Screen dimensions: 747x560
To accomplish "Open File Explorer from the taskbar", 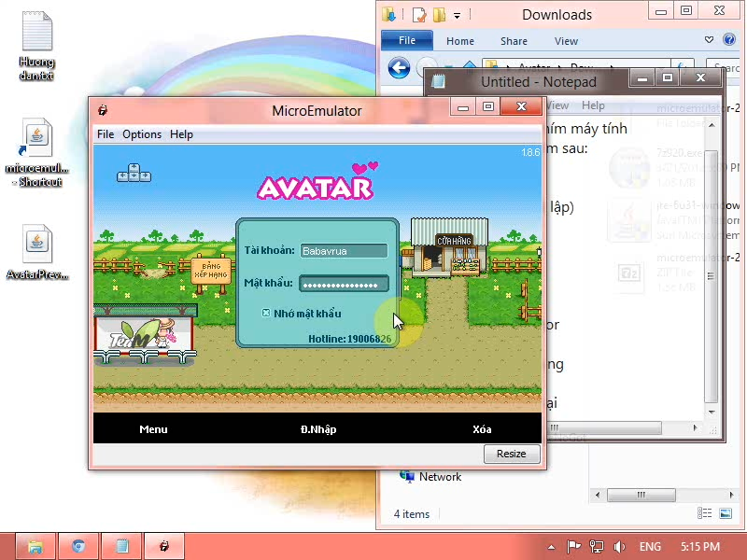I will point(35,546).
